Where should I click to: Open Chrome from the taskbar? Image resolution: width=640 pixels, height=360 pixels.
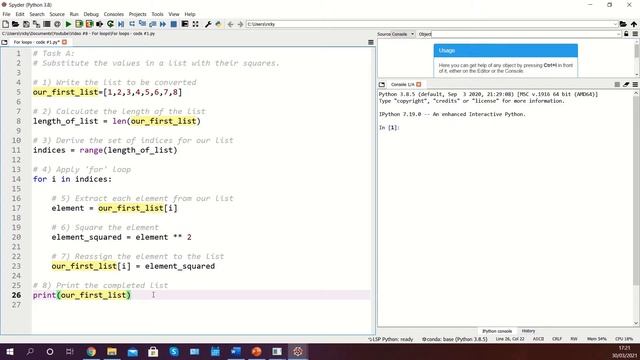(x=91, y=351)
